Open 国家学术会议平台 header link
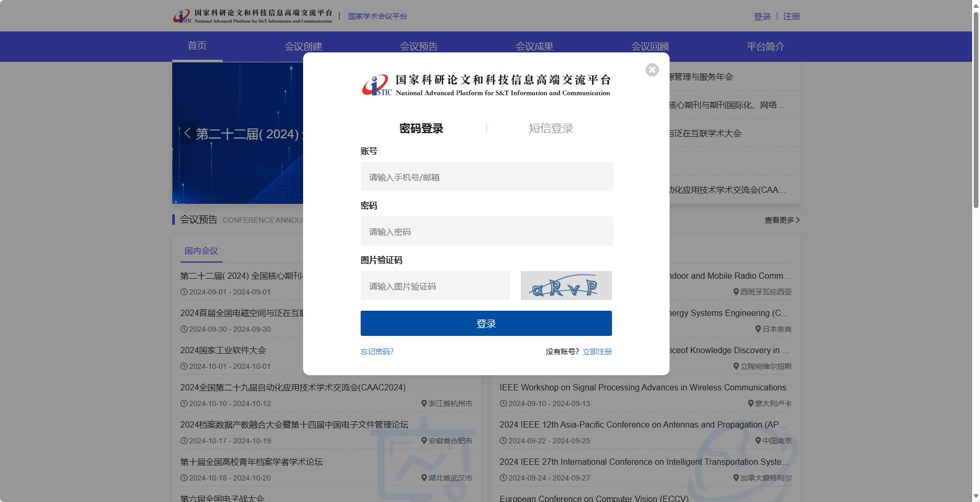This screenshot has width=980, height=502. coord(377,16)
